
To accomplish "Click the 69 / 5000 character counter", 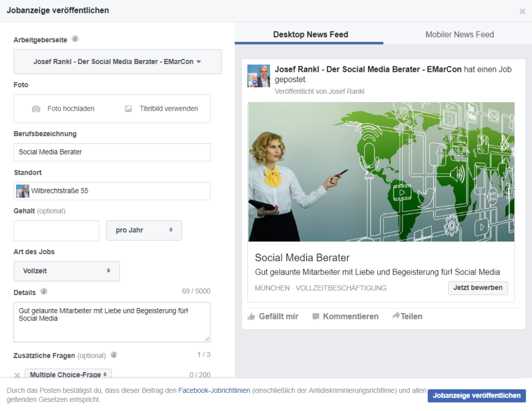I will pyautogui.click(x=196, y=292).
